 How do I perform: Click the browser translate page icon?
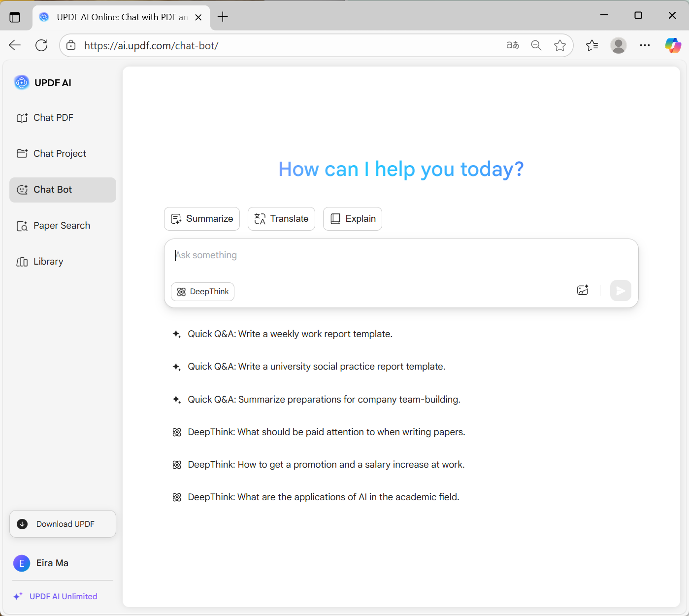[513, 45]
